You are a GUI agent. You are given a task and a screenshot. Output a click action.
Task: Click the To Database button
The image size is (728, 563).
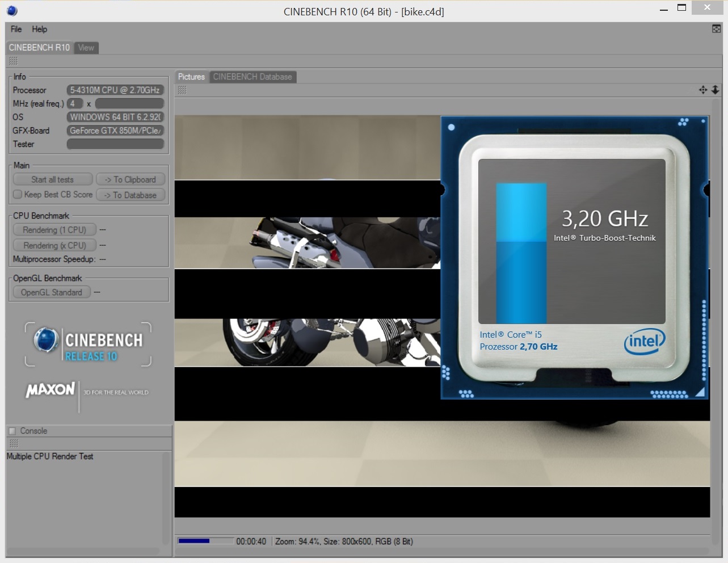coord(131,195)
